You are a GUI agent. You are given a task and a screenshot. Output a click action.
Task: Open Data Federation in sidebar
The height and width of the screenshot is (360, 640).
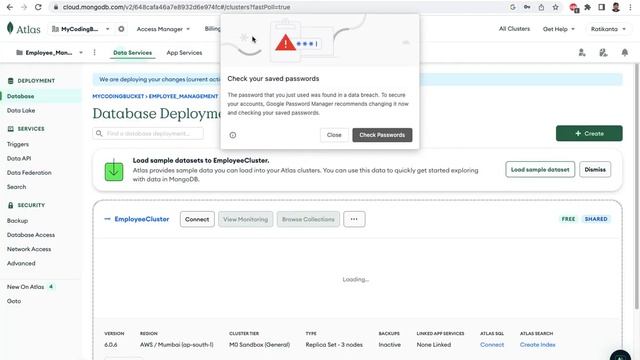coord(29,173)
